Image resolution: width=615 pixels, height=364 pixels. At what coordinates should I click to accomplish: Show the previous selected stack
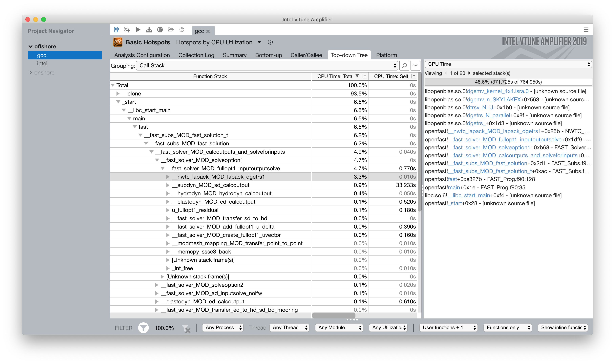tap(446, 73)
